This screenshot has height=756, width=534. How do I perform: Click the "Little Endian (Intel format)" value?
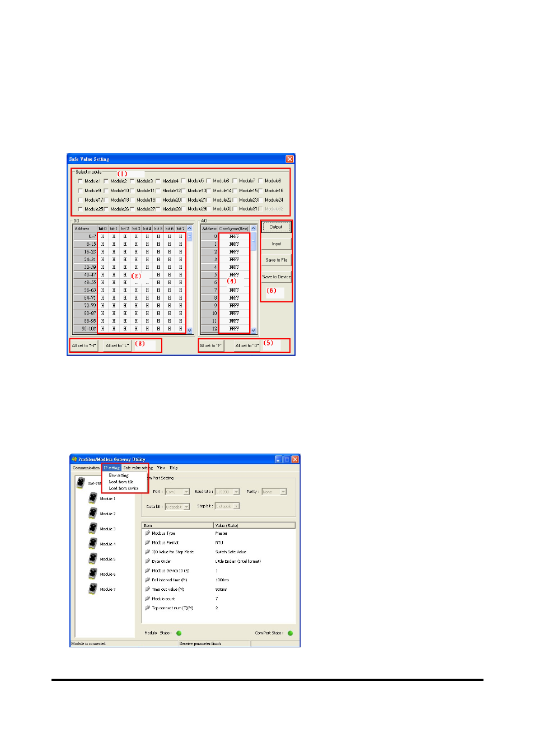tap(238, 561)
